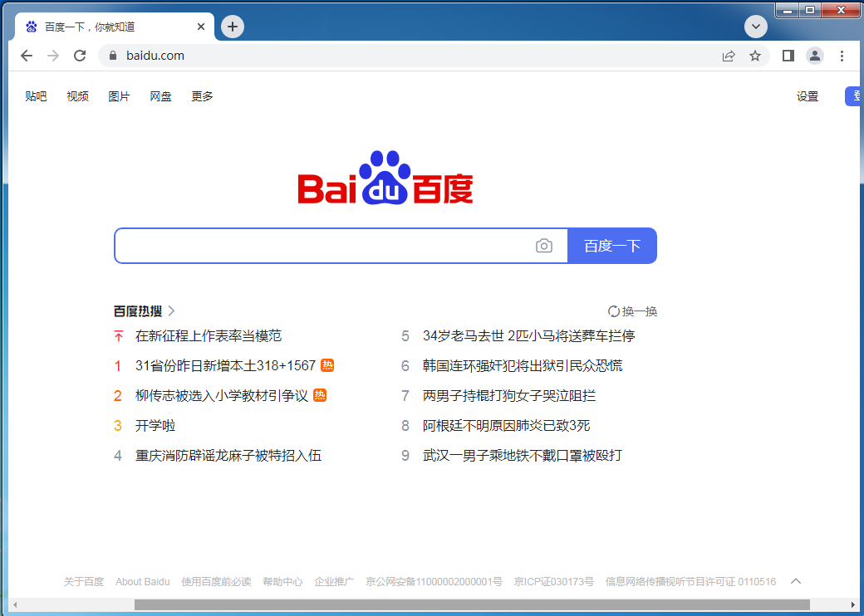Open 设置 at top right

pyautogui.click(x=808, y=96)
